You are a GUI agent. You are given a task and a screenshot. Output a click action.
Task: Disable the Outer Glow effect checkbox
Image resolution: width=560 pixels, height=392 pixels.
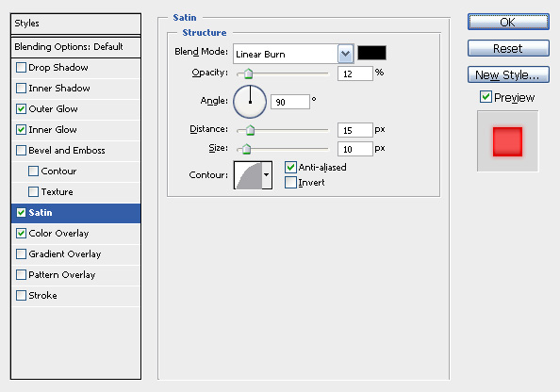click(x=21, y=109)
